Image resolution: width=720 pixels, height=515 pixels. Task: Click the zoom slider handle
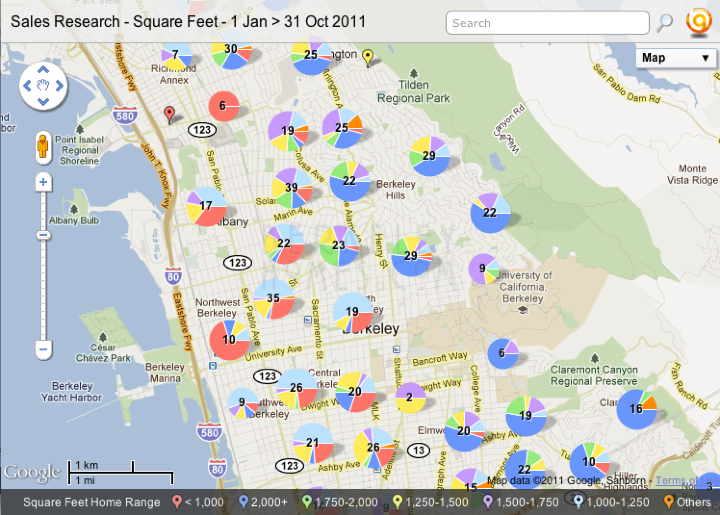(43, 235)
